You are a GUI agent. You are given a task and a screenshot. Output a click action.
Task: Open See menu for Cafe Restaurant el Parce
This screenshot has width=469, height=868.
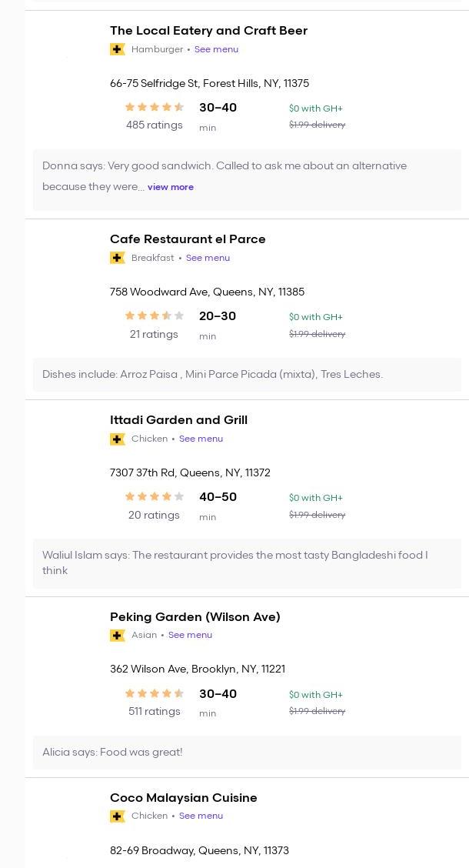click(x=208, y=258)
